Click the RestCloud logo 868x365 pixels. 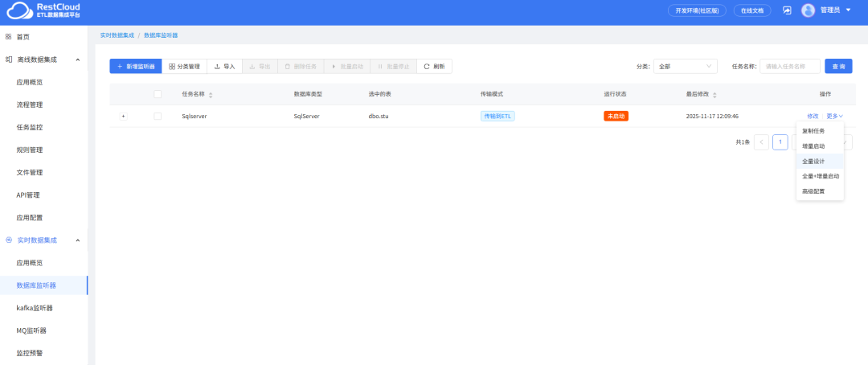(43, 10)
